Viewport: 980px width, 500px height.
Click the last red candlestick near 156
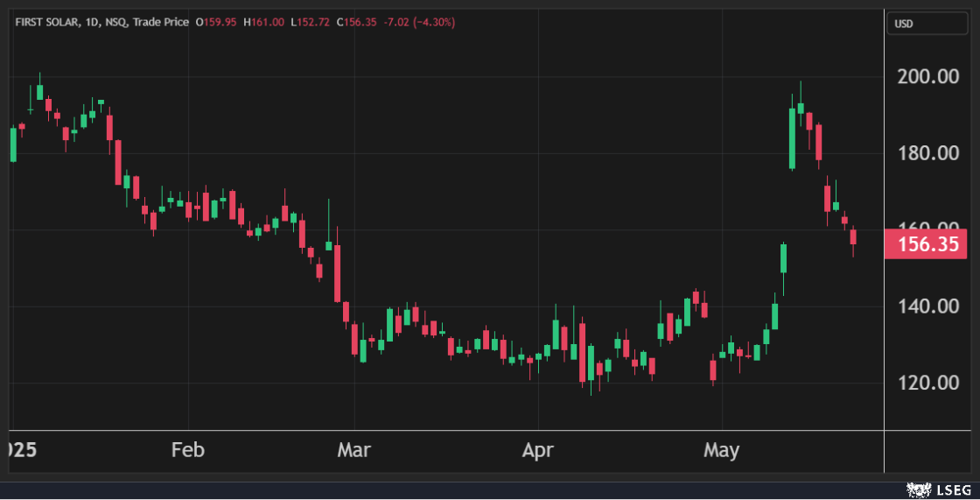point(853,241)
